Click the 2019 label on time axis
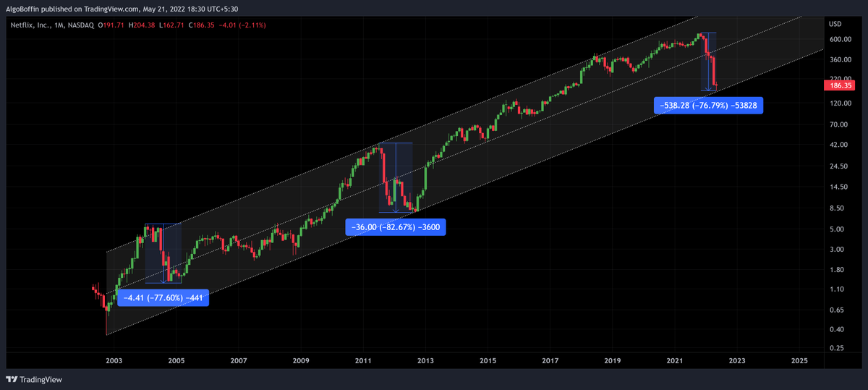 click(x=613, y=360)
